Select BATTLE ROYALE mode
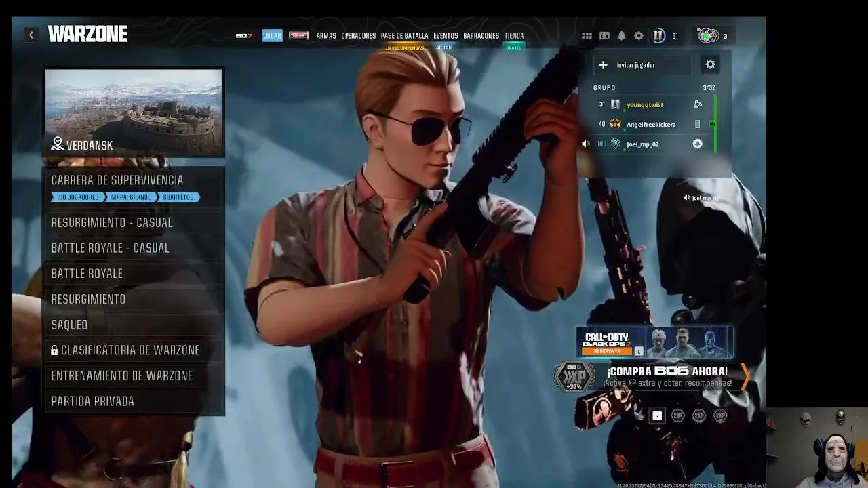Image resolution: width=868 pixels, height=488 pixels. [134, 274]
